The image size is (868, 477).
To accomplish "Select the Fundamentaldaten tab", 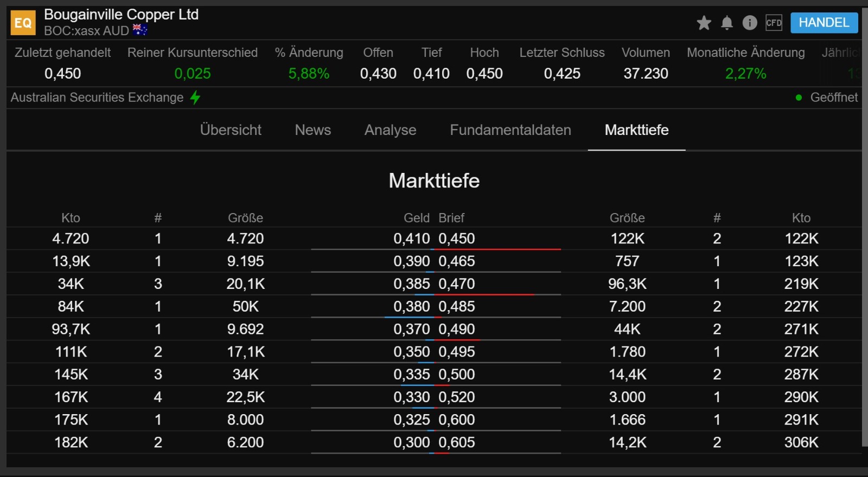I will [510, 130].
